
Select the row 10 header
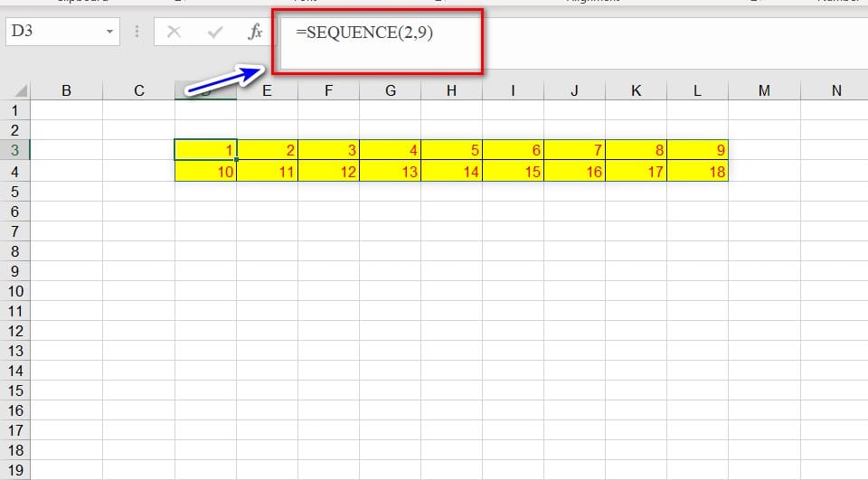coord(14,291)
